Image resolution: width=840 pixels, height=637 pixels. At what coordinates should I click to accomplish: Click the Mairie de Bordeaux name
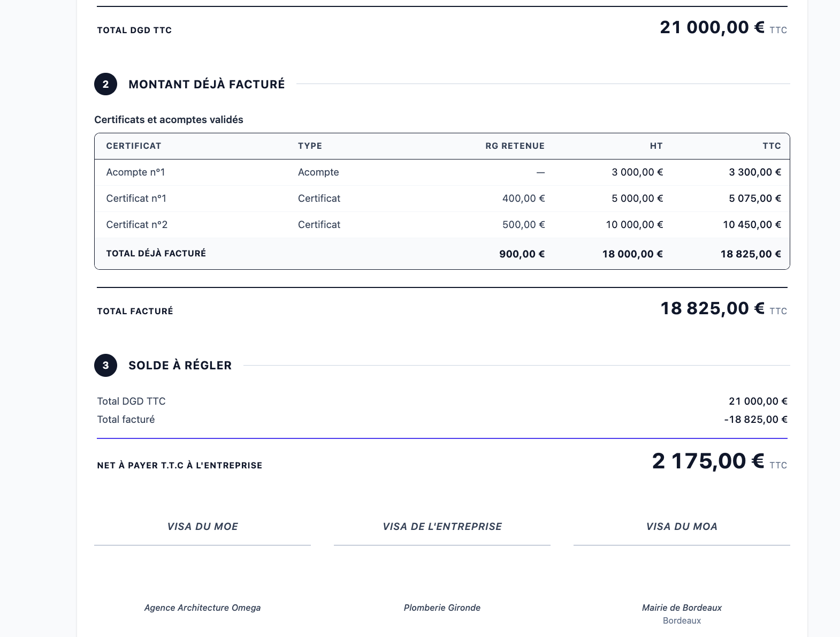pos(682,608)
